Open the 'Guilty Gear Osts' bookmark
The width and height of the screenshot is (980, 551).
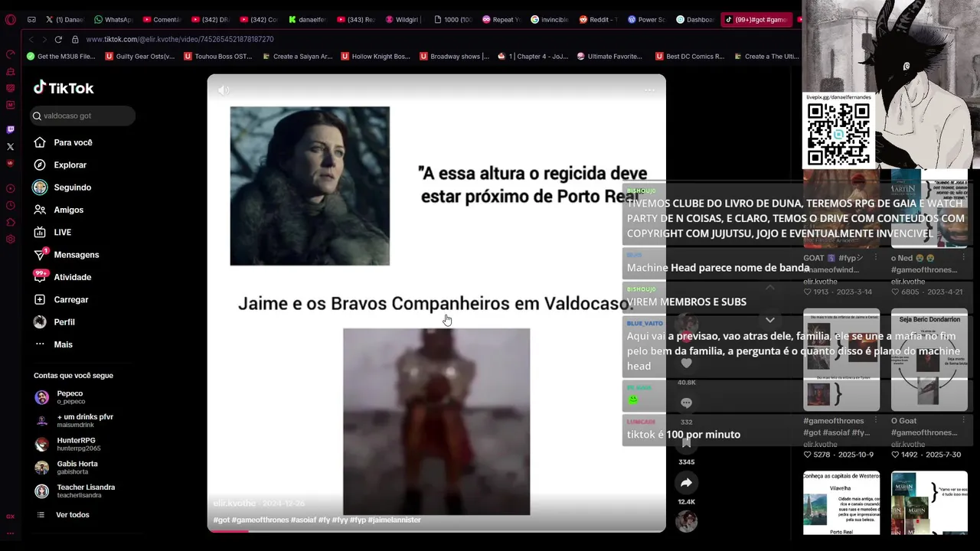click(x=140, y=56)
